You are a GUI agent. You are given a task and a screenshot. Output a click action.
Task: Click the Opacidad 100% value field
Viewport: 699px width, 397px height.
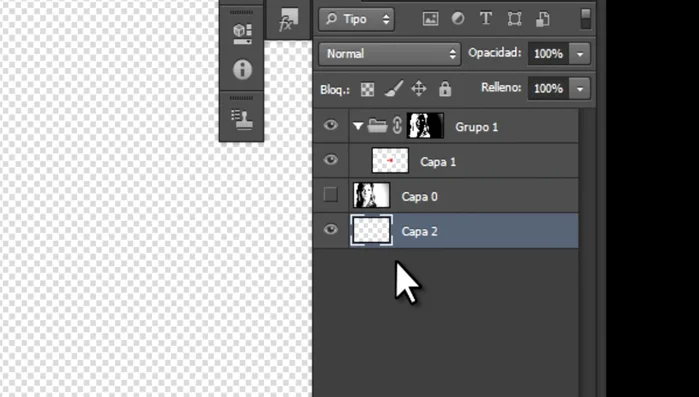(548, 54)
